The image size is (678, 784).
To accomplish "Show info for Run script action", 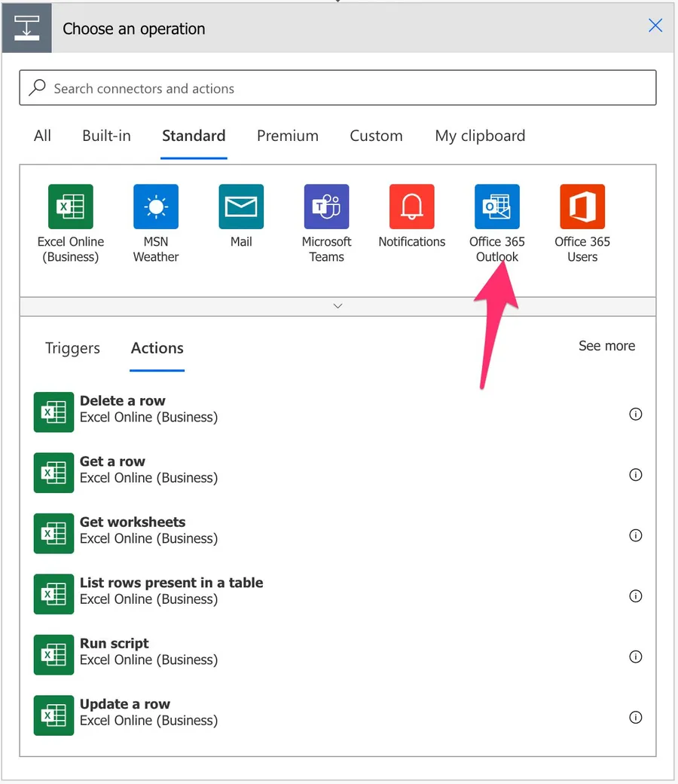I will point(636,657).
